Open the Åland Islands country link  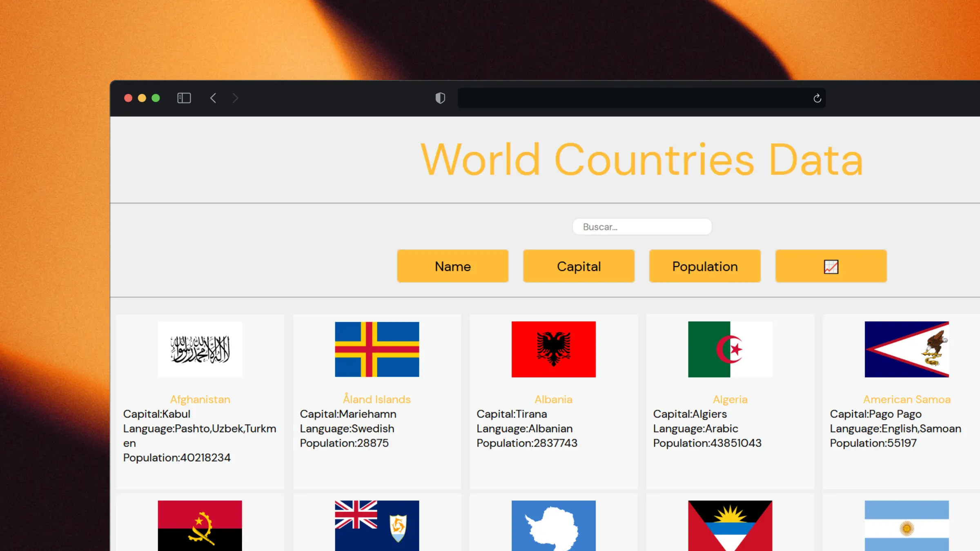tap(376, 399)
